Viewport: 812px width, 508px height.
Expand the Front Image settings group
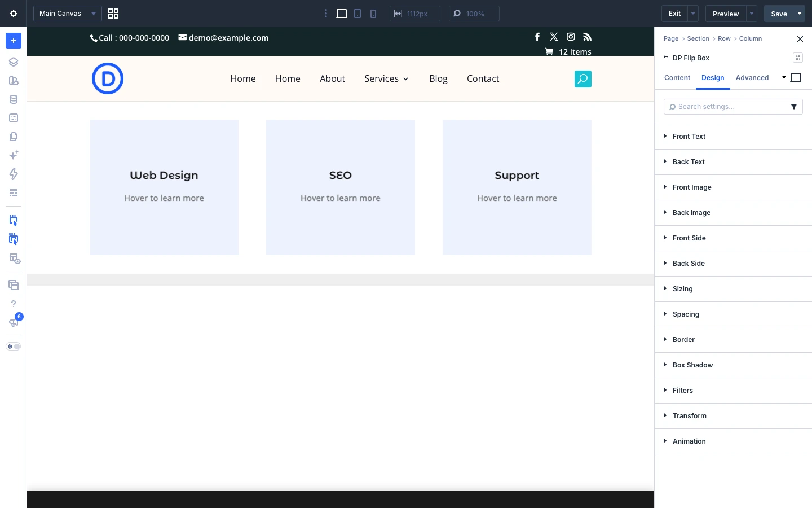(733, 187)
